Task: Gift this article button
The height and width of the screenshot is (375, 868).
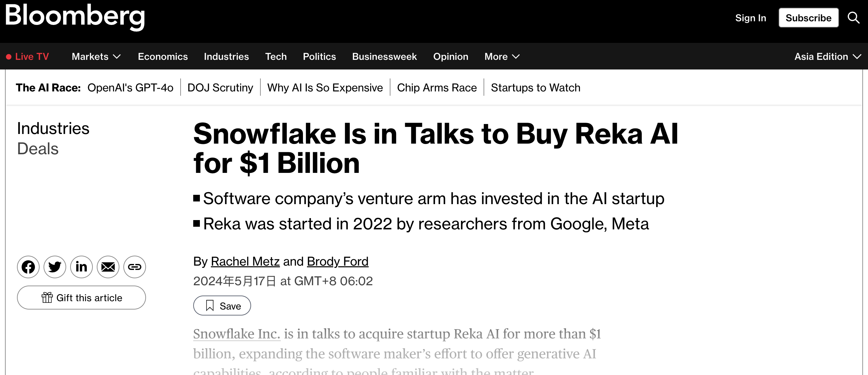Action: 81,298
